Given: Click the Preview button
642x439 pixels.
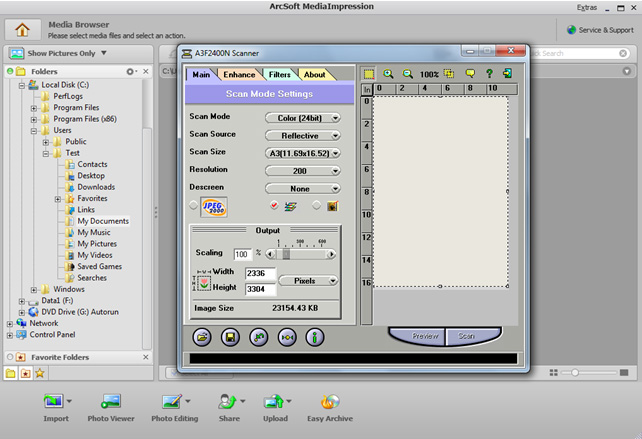Looking at the screenshot, I should [x=418, y=337].
